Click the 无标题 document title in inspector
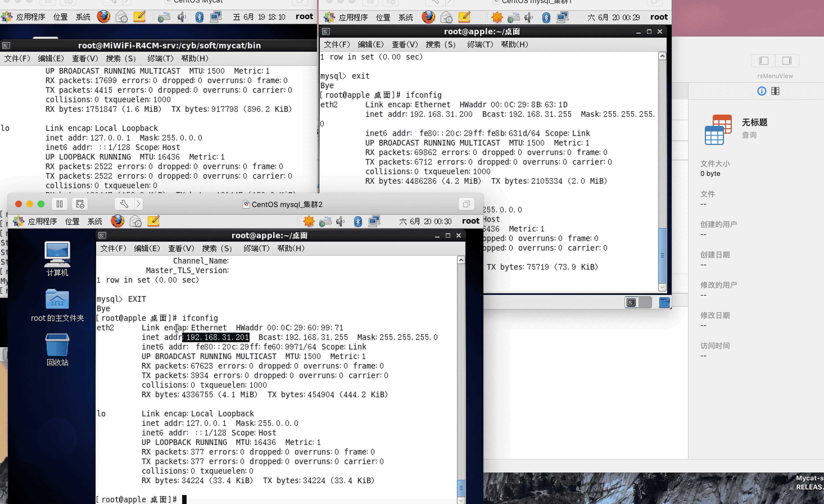The height and width of the screenshot is (504, 824). tap(754, 122)
